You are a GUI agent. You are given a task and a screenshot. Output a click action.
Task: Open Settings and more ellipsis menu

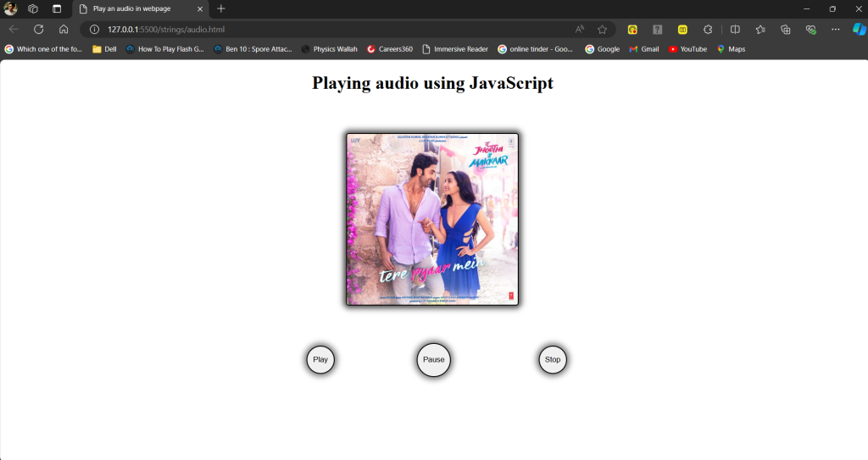click(x=835, y=30)
